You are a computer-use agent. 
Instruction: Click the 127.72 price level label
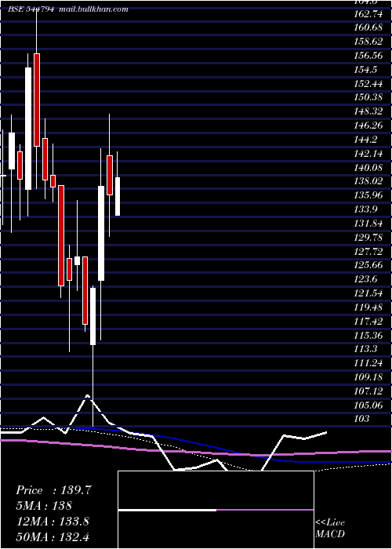point(368,252)
